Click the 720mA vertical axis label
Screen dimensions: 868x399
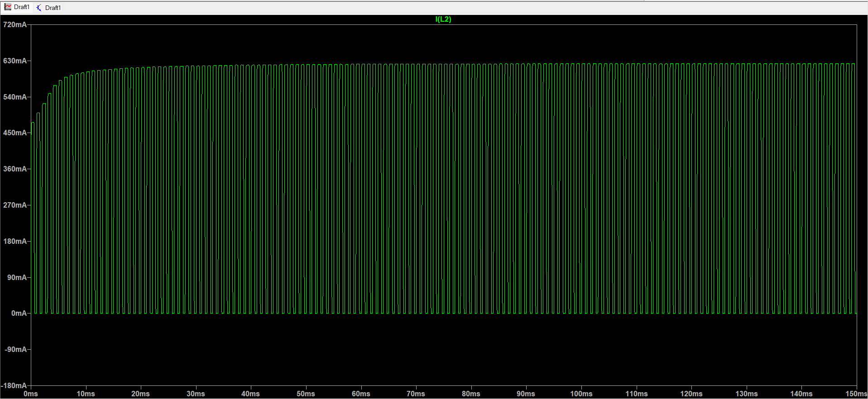click(15, 24)
